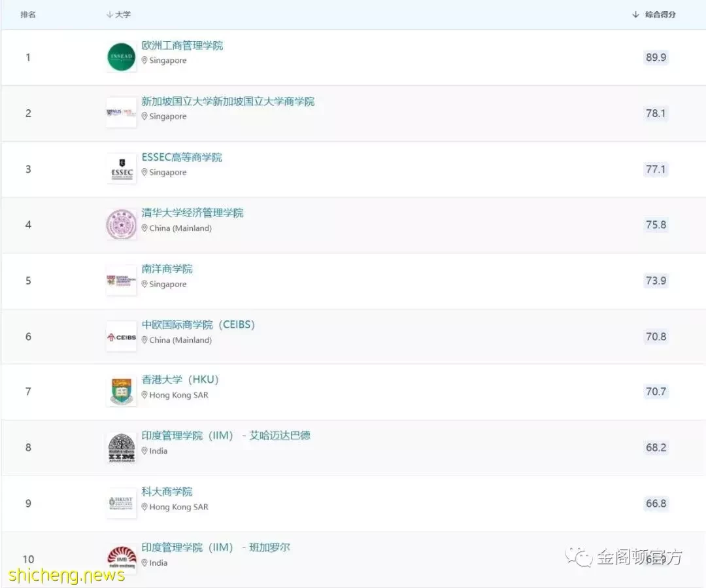Click "Singapore" text under ESSEC高等商学院
The height and width of the screenshot is (588, 706).
pos(168,172)
